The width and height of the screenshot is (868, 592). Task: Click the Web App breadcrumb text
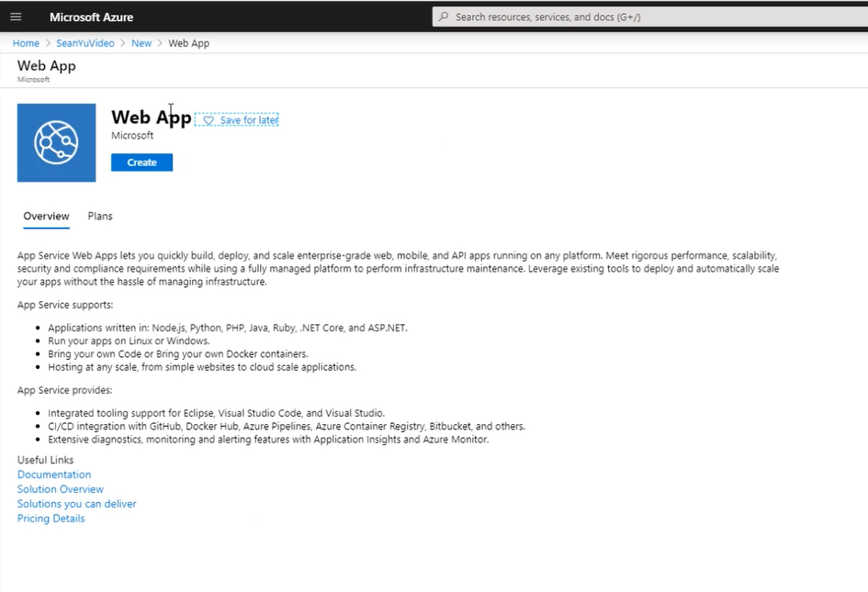[189, 43]
